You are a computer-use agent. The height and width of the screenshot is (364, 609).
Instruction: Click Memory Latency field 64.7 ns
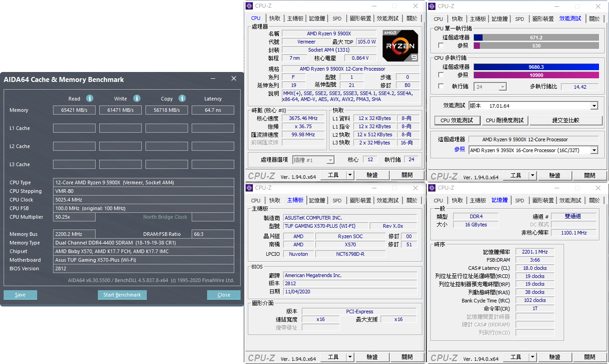tap(213, 110)
